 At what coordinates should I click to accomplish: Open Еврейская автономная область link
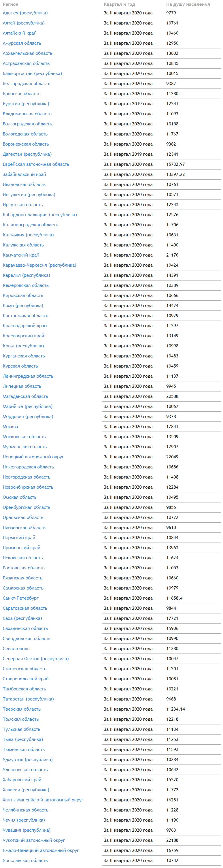click(x=36, y=164)
